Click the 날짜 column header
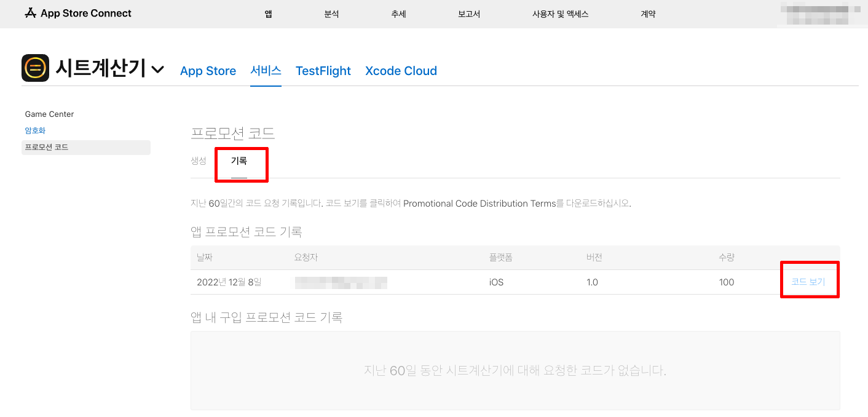 click(204, 257)
